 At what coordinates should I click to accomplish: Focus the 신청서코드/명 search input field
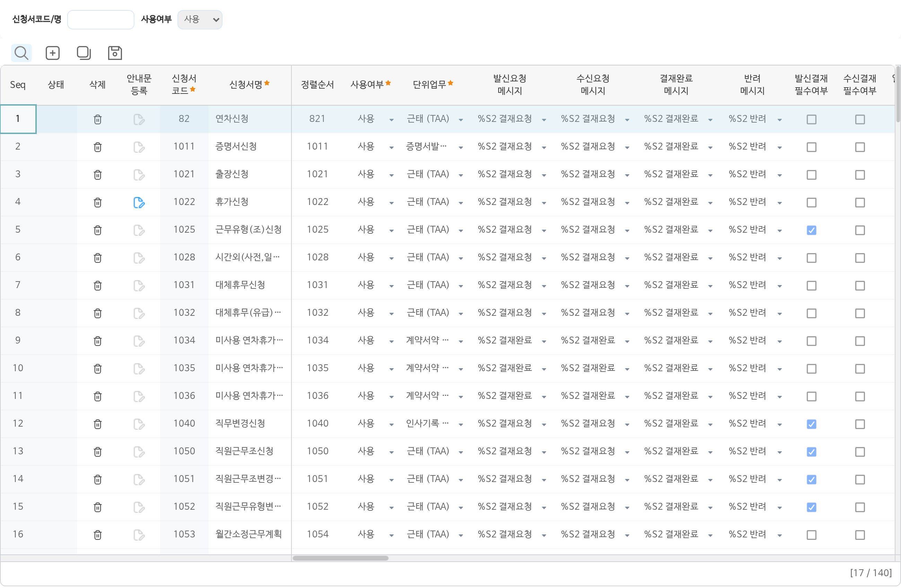point(101,19)
